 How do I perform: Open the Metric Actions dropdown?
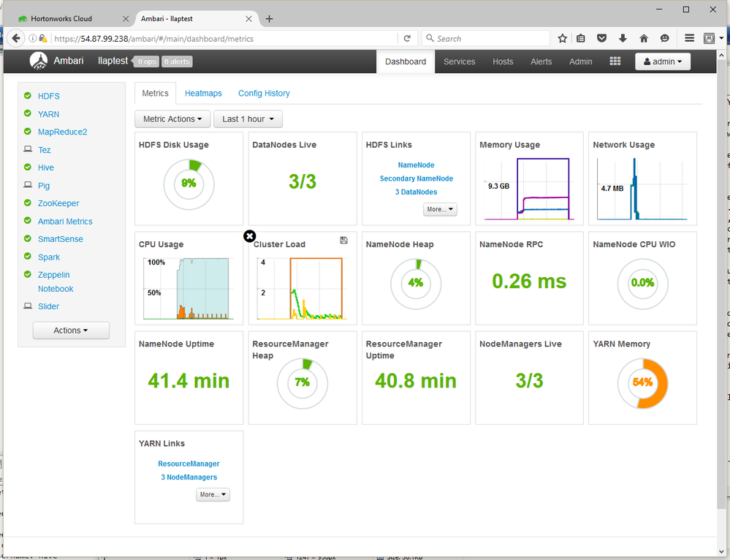172,119
